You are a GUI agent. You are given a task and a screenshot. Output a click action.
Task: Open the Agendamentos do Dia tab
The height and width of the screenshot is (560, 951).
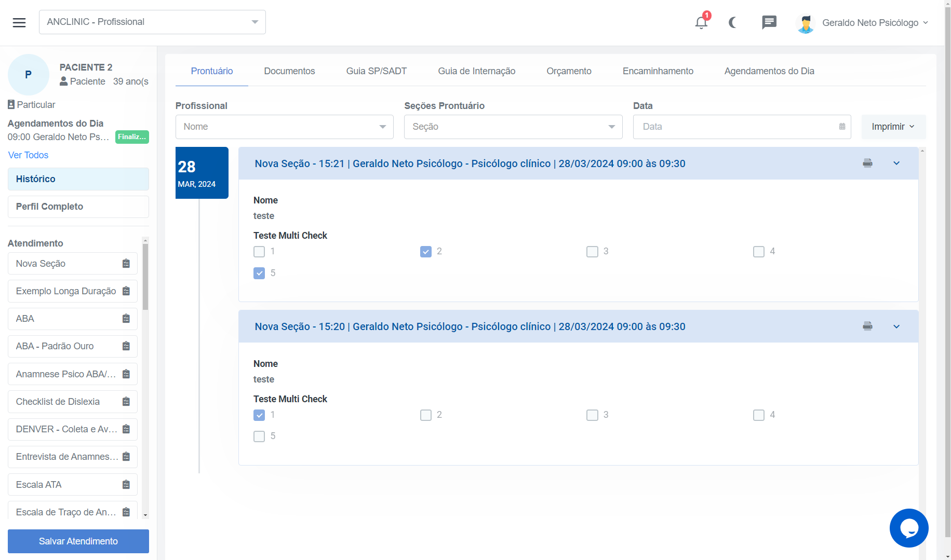769,71
